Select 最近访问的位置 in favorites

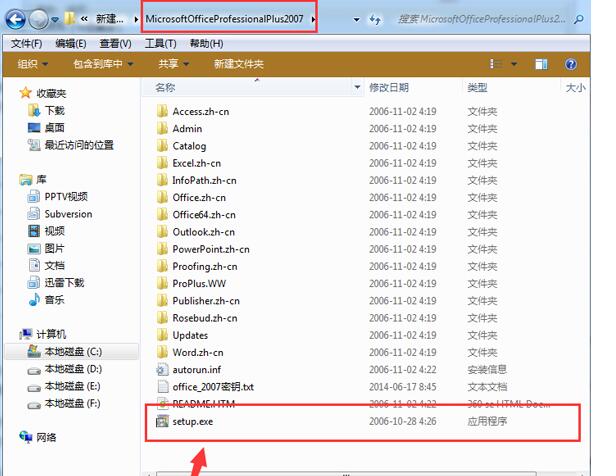[x=79, y=145]
